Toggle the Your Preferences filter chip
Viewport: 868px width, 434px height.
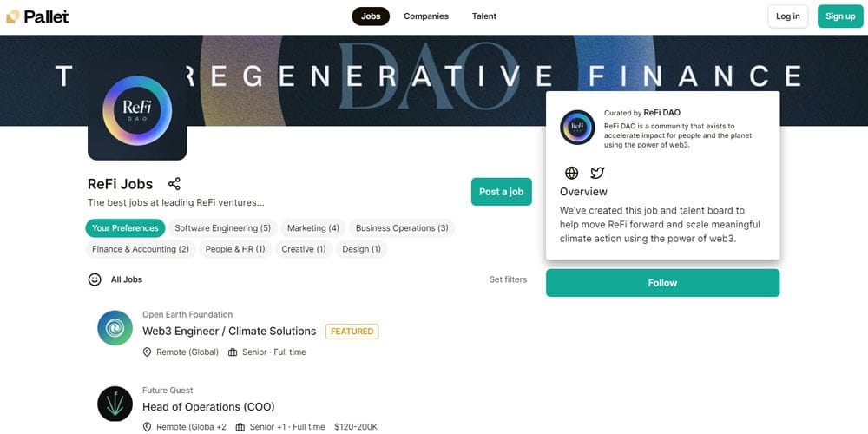[x=125, y=228]
